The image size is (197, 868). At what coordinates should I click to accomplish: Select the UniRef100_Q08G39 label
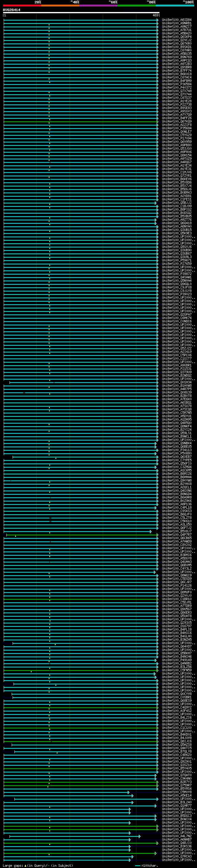click(x=176, y=393)
